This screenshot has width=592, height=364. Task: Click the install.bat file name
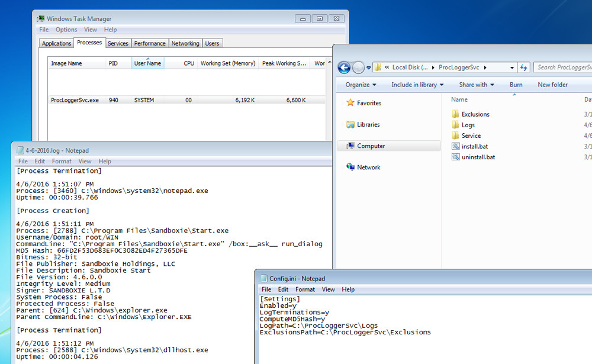[x=475, y=146]
